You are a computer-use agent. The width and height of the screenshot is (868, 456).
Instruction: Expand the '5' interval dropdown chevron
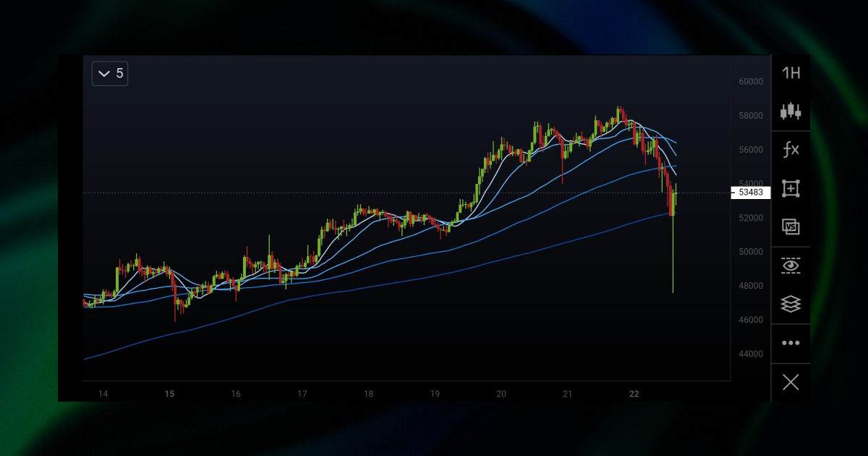tap(103, 73)
